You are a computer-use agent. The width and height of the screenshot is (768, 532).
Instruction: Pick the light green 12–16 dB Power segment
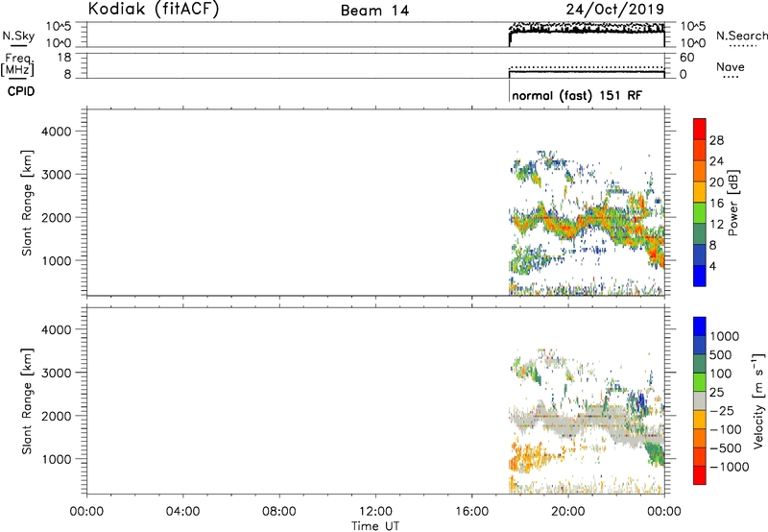[x=700, y=213]
